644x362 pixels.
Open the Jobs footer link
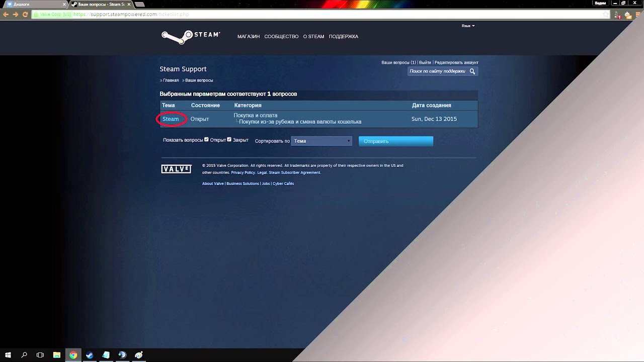click(x=266, y=184)
